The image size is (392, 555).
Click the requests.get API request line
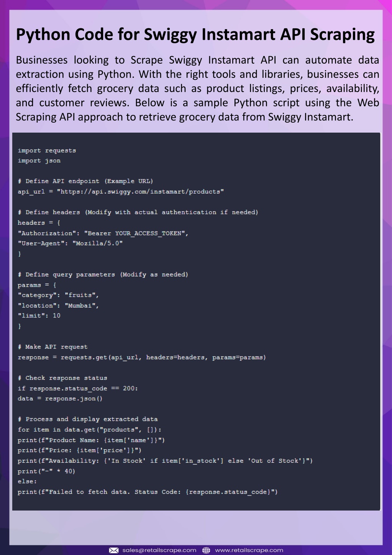(x=142, y=357)
